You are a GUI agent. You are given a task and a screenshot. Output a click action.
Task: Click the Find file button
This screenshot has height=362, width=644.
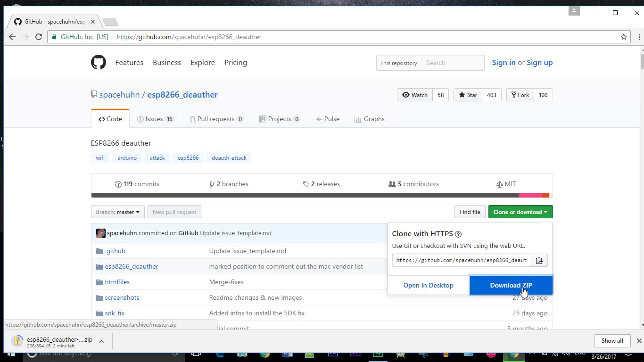tap(470, 212)
